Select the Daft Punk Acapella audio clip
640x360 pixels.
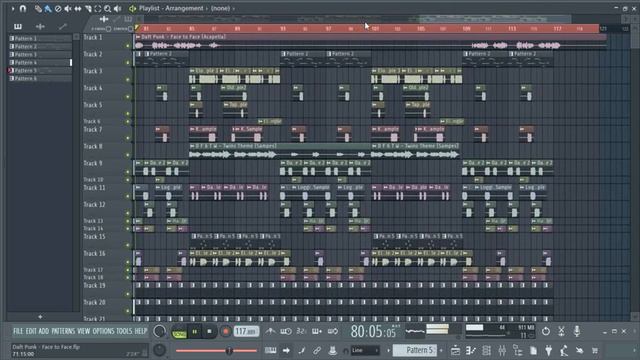(370, 42)
